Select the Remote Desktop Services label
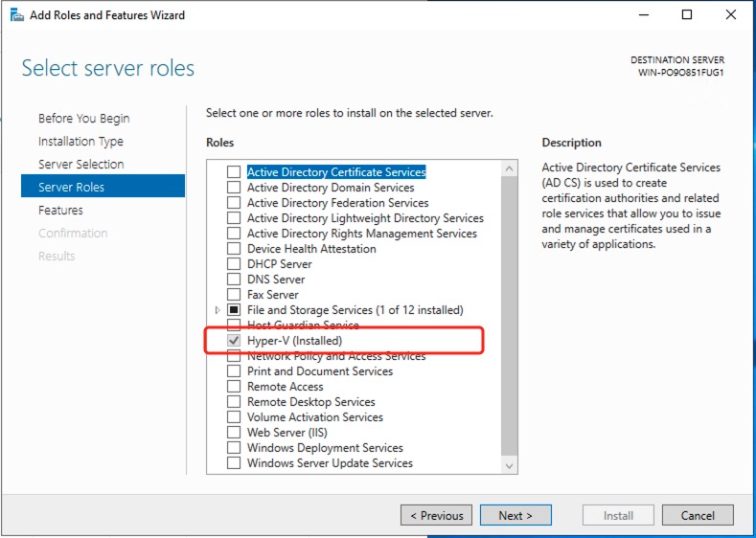 click(x=311, y=402)
